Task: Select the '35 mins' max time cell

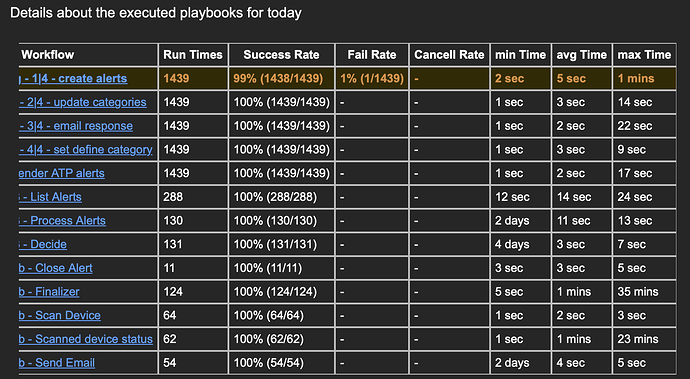Action: pos(644,292)
